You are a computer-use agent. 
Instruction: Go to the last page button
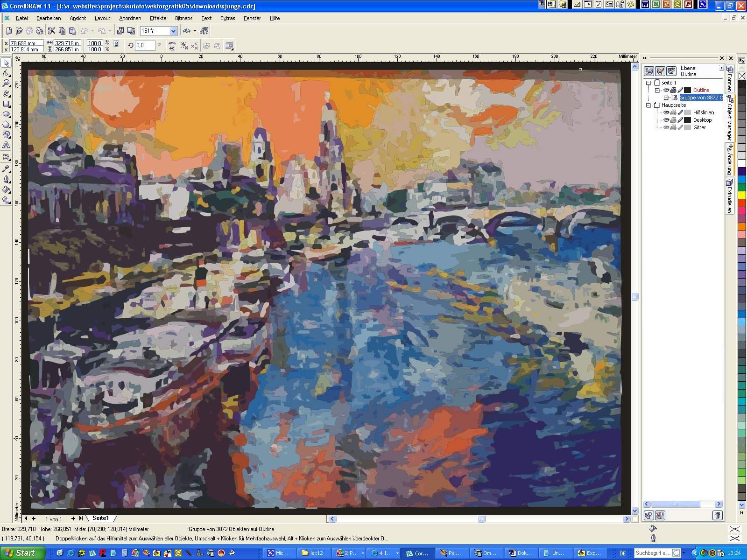point(81,518)
